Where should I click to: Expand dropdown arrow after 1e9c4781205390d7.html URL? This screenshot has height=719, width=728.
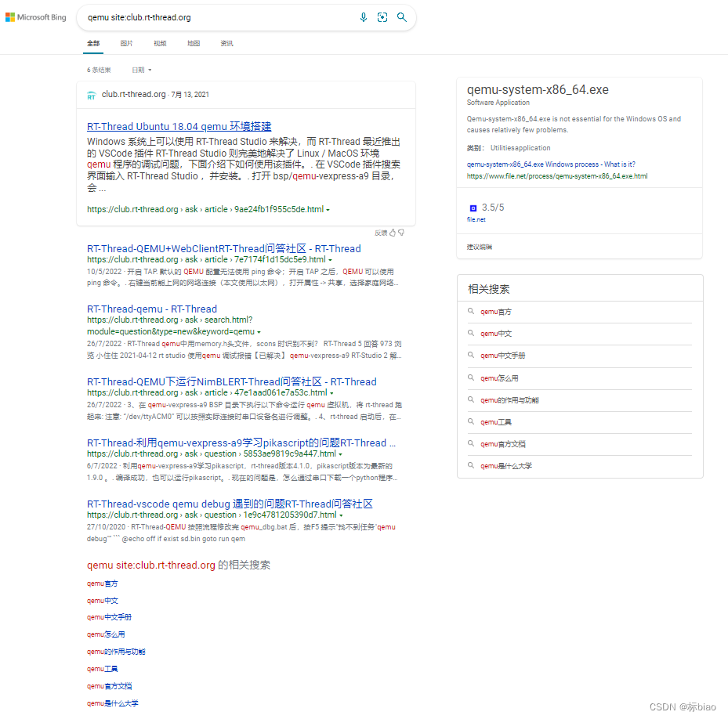341,515
